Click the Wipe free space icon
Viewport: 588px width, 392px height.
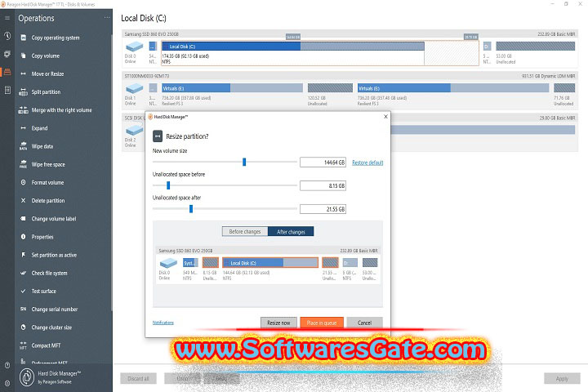pyautogui.click(x=23, y=164)
